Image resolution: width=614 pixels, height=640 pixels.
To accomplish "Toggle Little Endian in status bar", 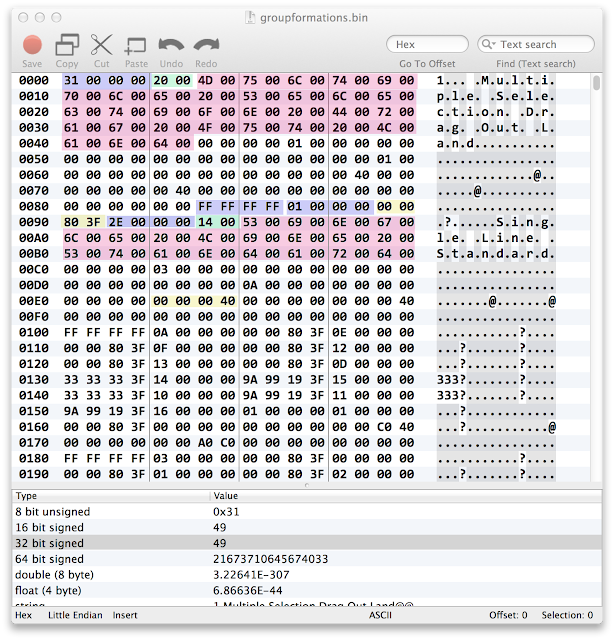I will point(75,615).
